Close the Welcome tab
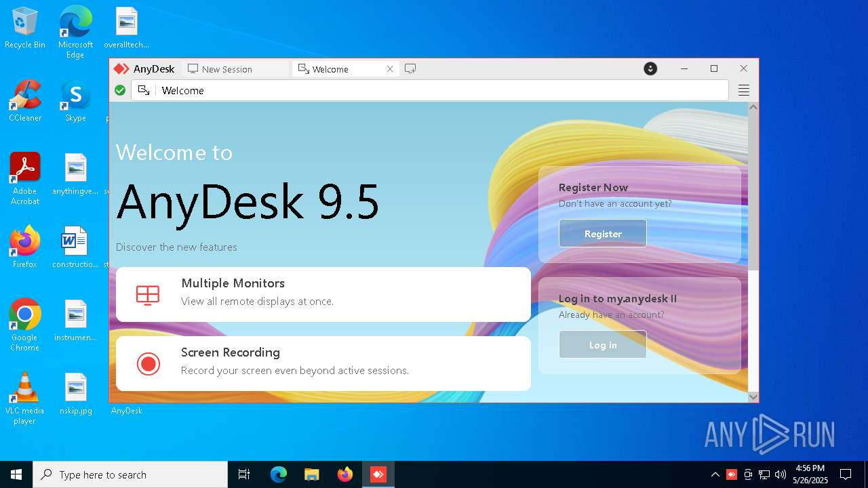 (x=390, y=68)
